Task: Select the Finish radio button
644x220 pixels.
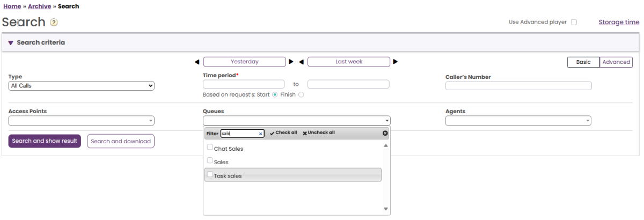Action: [301, 95]
